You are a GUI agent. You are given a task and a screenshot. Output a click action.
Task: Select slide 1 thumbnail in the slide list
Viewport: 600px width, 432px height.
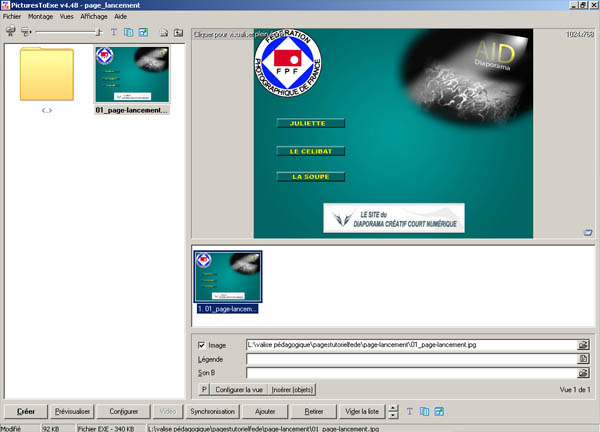pos(228,276)
